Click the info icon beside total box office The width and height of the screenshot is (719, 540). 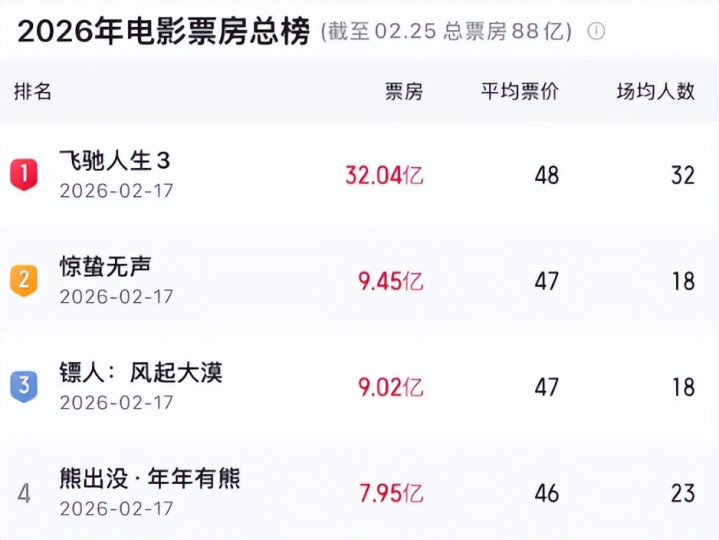point(596,31)
